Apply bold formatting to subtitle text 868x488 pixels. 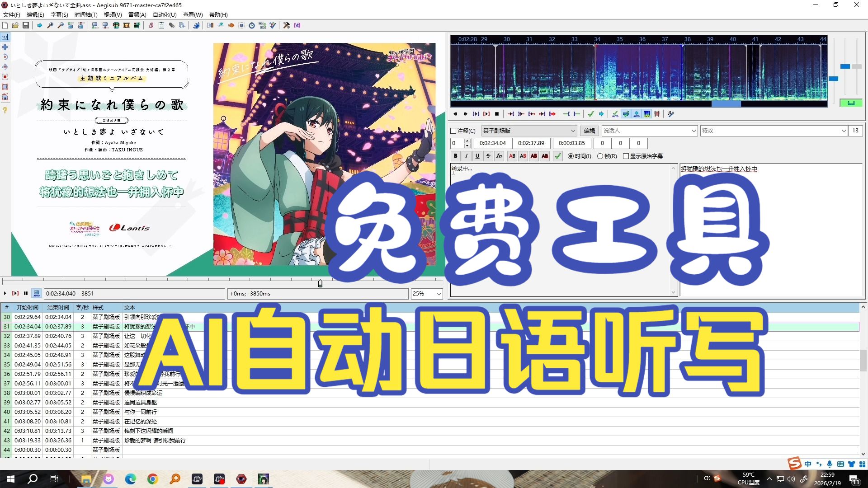(x=455, y=156)
